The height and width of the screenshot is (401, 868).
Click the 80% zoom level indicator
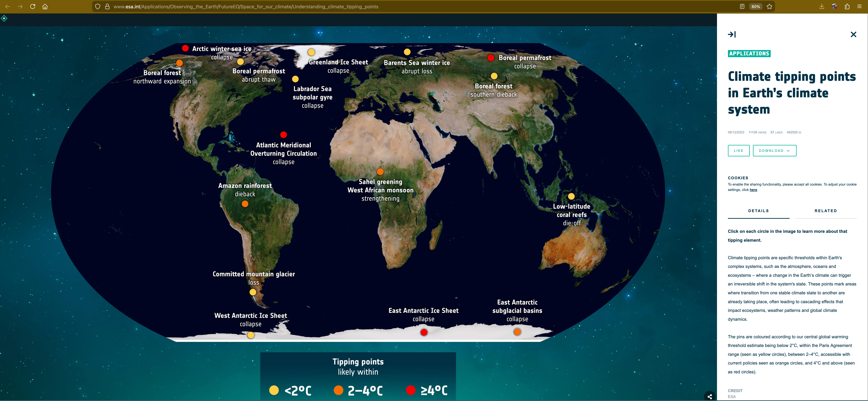[755, 6]
